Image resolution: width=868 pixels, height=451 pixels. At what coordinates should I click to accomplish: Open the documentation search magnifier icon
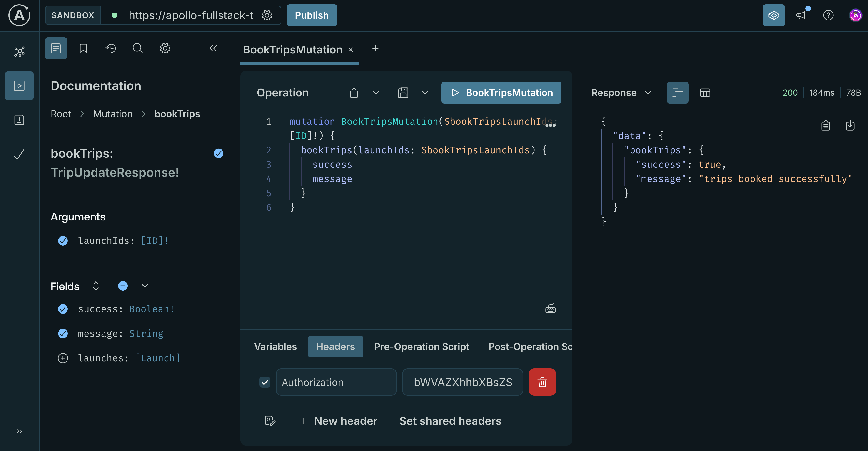point(137,48)
